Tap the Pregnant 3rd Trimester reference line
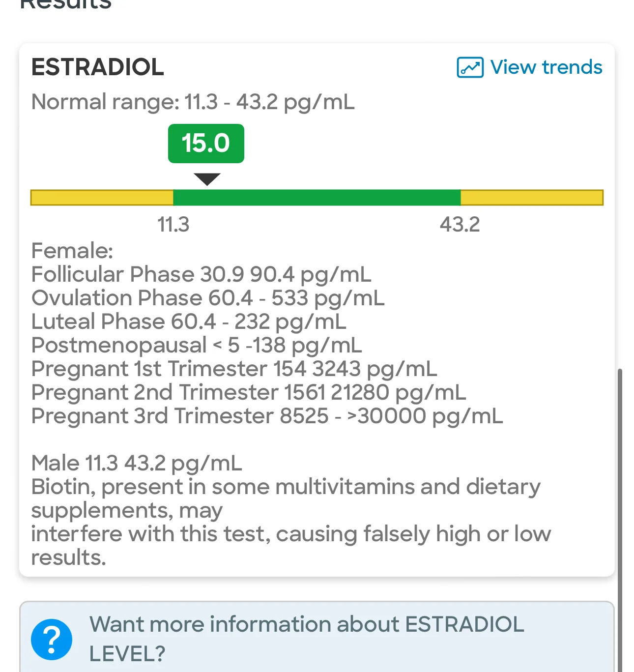This screenshot has width=634, height=672. pos(267,416)
